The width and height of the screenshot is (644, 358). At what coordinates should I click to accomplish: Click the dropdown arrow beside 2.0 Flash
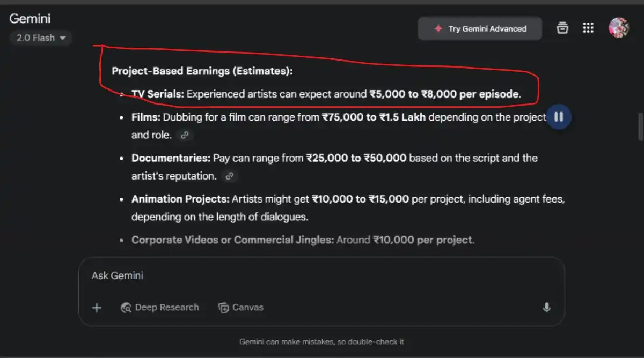tap(63, 38)
